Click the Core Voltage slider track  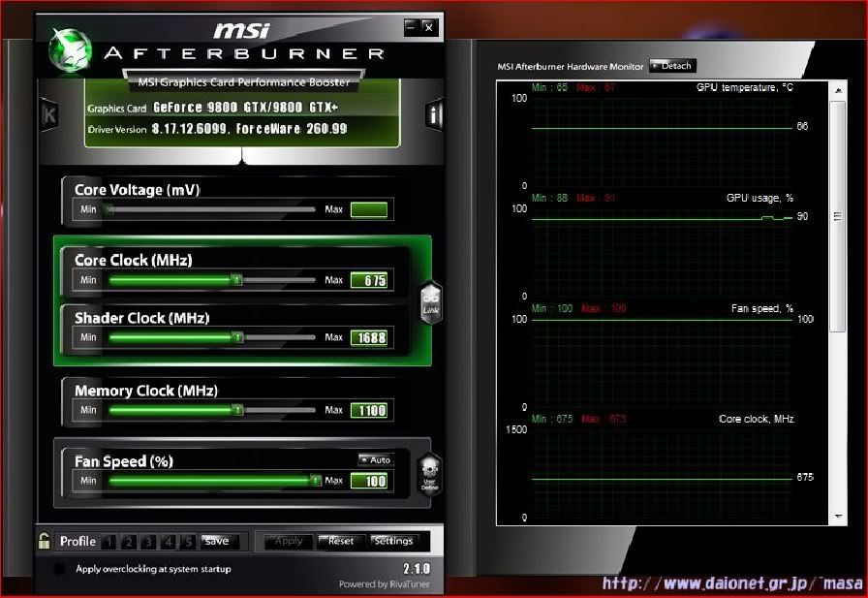[x=212, y=209]
